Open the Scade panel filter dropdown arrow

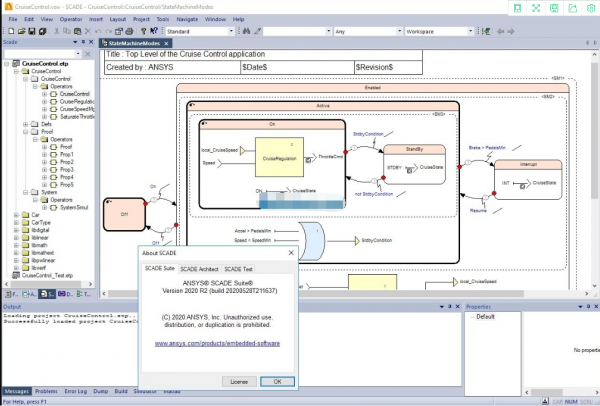tap(78, 54)
